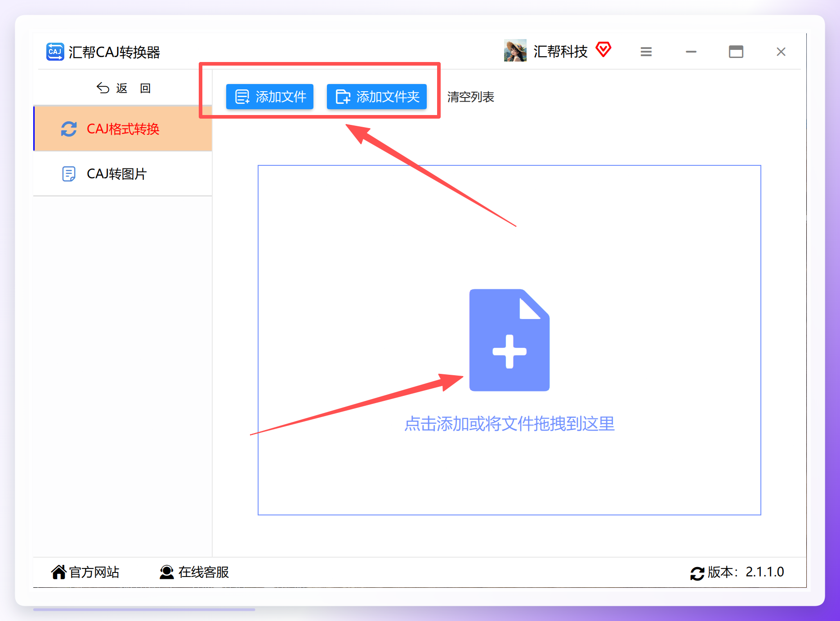Switch to the CAJ转图片 tab
The image size is (840, 621).
[x=123, y=174]
